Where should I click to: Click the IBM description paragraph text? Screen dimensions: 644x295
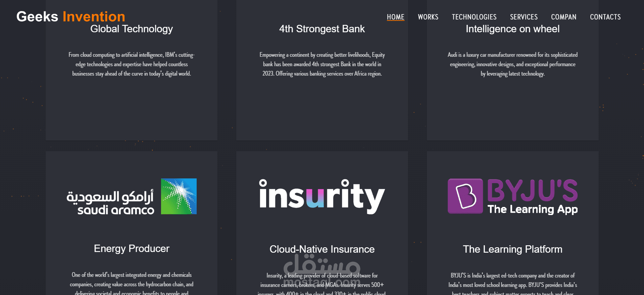132,64
